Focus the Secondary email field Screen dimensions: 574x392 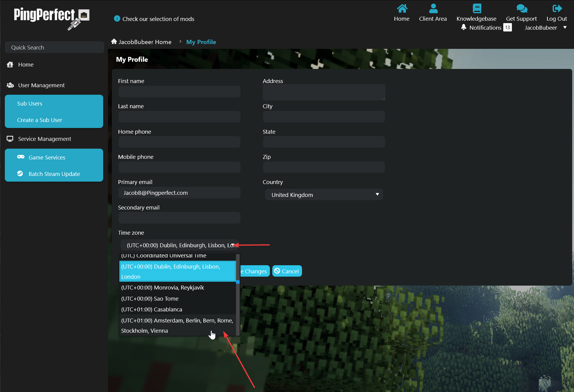[x=179, y=218]
